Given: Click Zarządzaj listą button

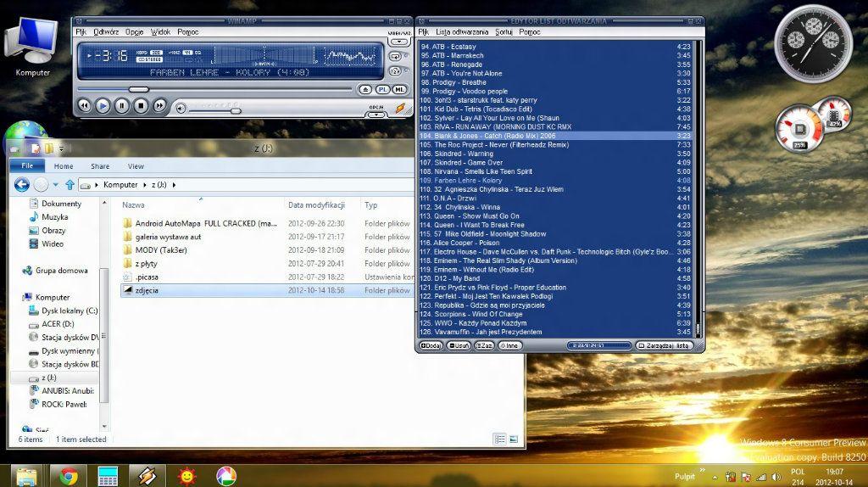Looking at the screenshot, I should click(663, 345).
